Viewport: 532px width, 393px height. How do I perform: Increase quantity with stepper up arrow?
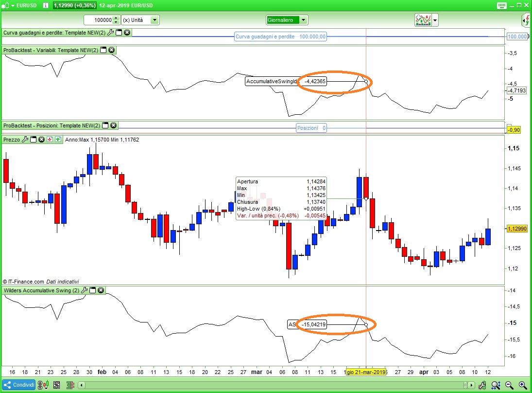pyautogui.click(x=116, y=18)
